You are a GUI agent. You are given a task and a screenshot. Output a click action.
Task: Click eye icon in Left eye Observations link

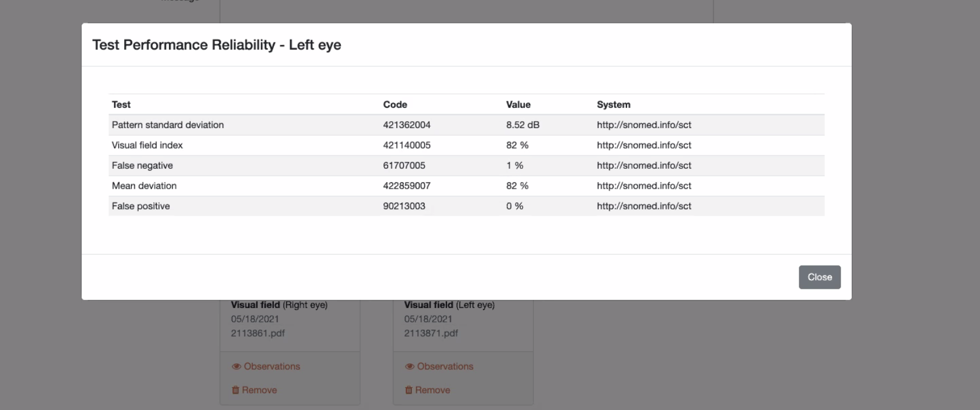(409, 366)
